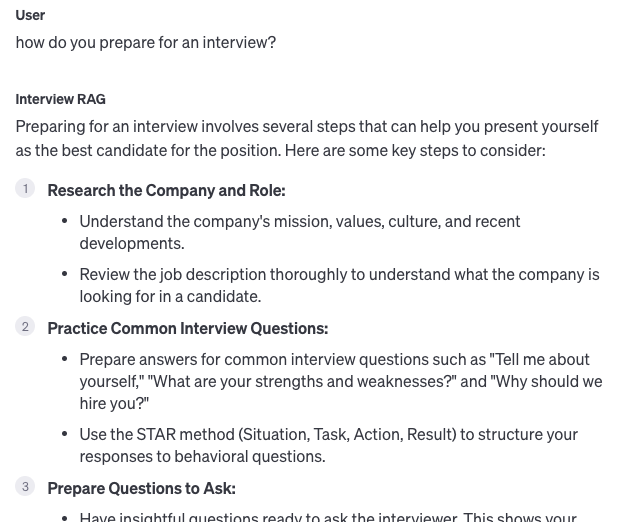Click the "Use the STAR method" bullet text
This screenshot has height=522, width=622.
[328, 444]
